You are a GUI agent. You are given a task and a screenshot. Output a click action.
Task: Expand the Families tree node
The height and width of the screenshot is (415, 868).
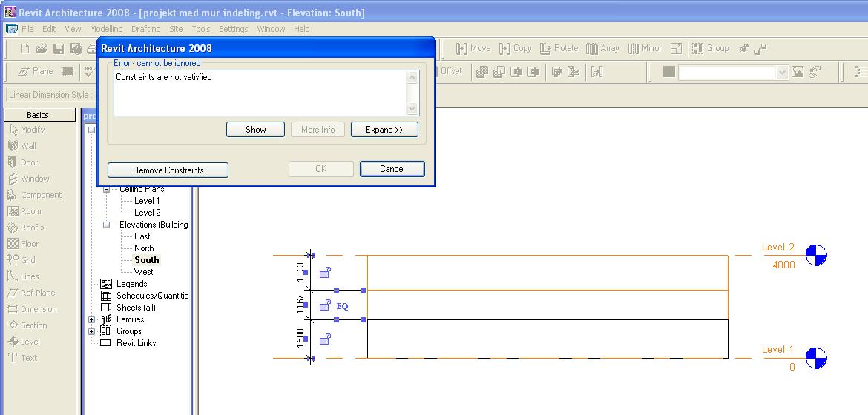point(91,319)
